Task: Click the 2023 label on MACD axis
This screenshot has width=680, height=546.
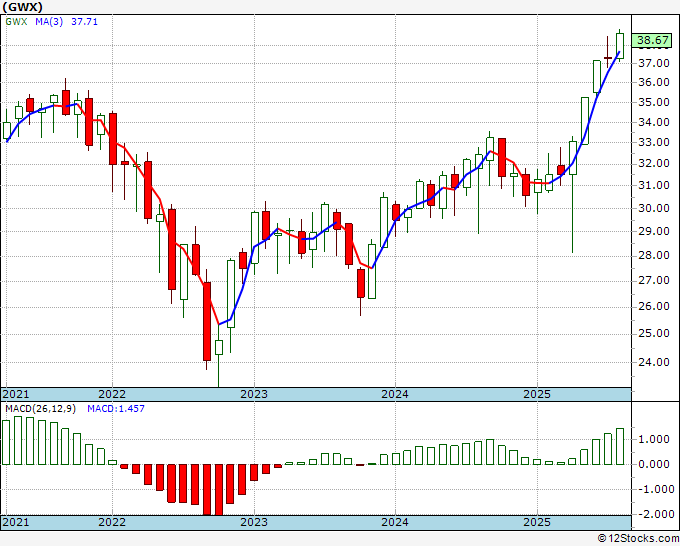Action: [254, 522]
